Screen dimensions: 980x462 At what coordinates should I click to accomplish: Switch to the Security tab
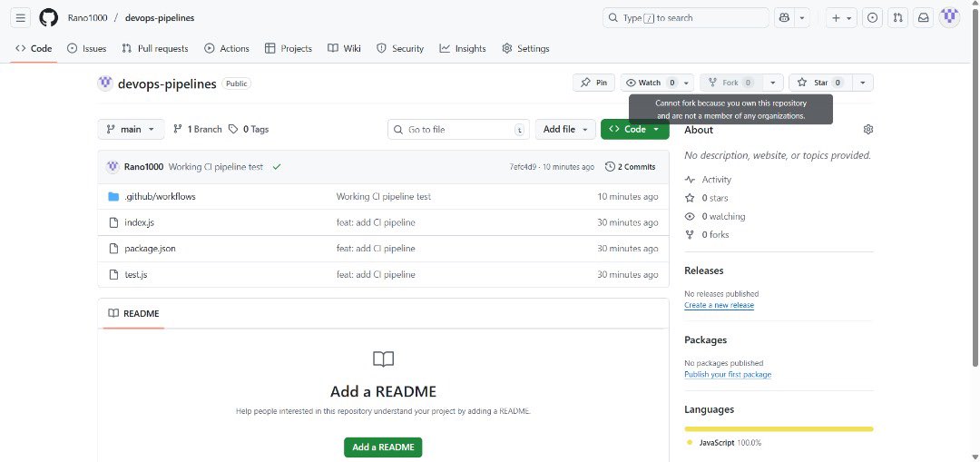pyautogui.click(x=400, y=48)
